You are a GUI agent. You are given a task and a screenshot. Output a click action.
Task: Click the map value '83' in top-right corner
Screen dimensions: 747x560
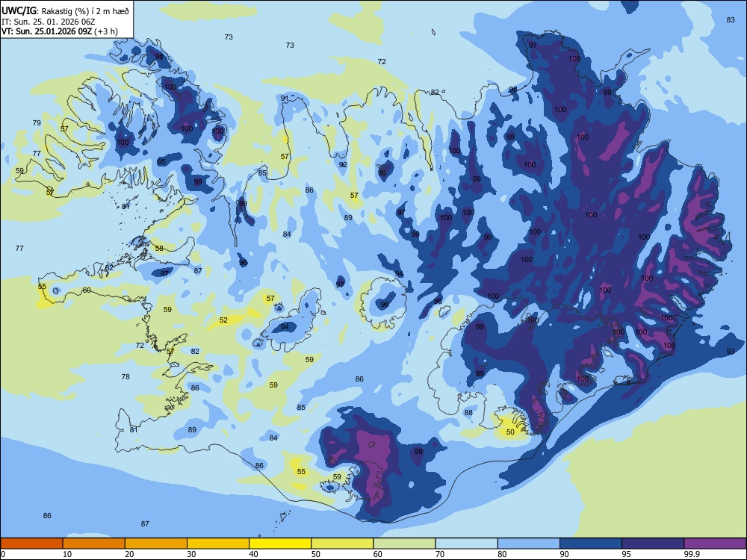(x=731, y=19)
